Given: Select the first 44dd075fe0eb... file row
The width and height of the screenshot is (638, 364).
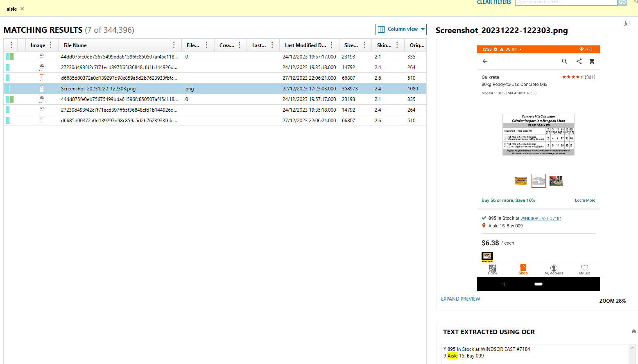Looking at the screenshot, I should click(215, 57).
